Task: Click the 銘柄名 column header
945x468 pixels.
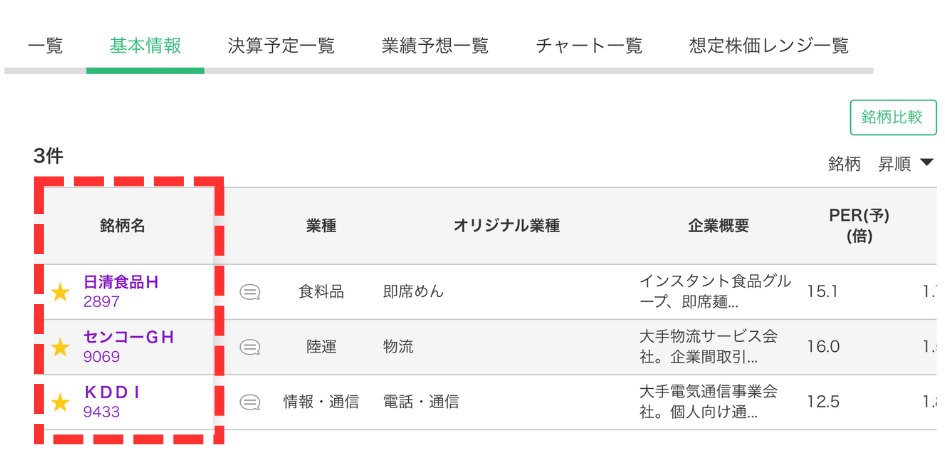Action: coord(123,226)
